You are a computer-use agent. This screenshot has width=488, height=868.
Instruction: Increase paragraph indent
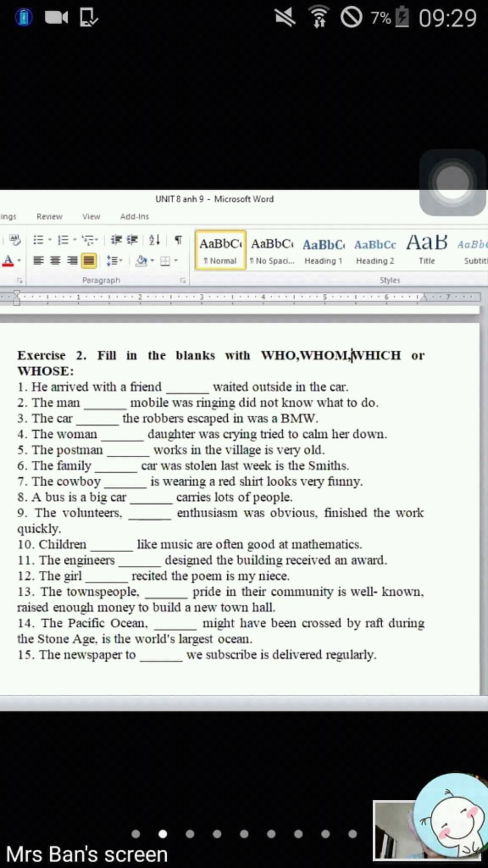(x=132, y=240)
